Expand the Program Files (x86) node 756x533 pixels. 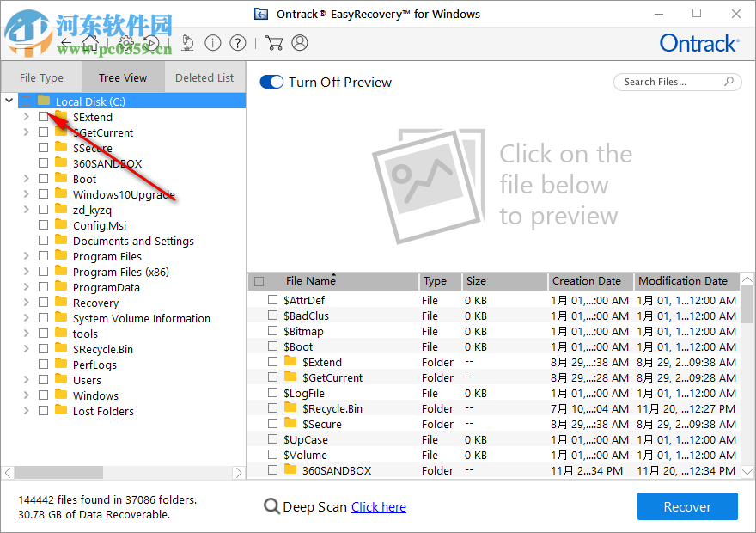(27, 271)
